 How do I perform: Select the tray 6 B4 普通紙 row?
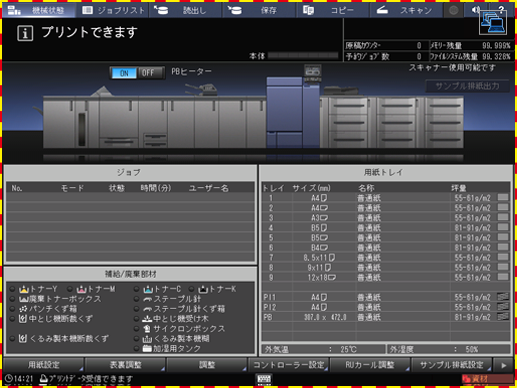(386, 248)
